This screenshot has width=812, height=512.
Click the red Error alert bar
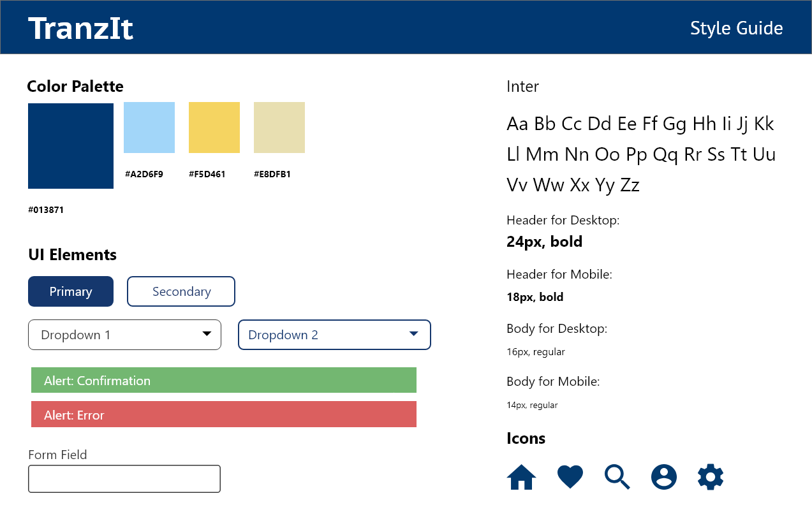point(224,414)
